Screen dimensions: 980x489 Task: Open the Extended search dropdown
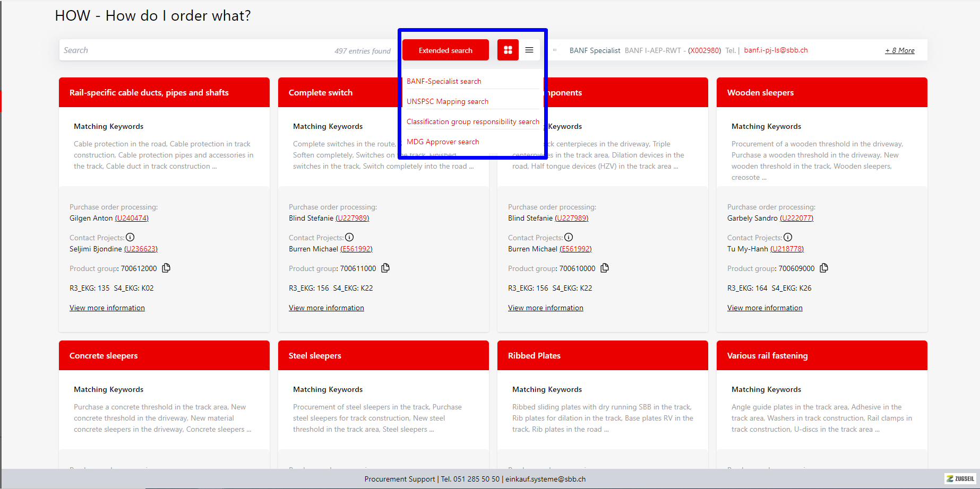pos(445,50)
